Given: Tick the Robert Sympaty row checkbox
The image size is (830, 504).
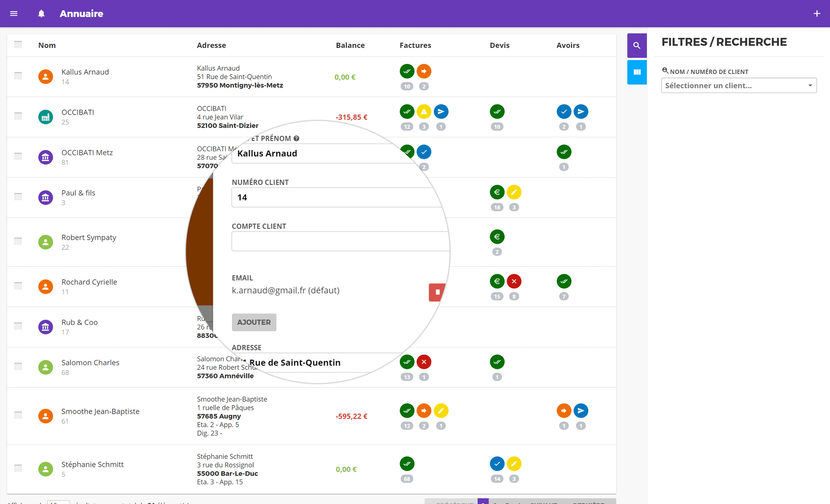Looking at the screenshot, I should [x=18, y=241].
